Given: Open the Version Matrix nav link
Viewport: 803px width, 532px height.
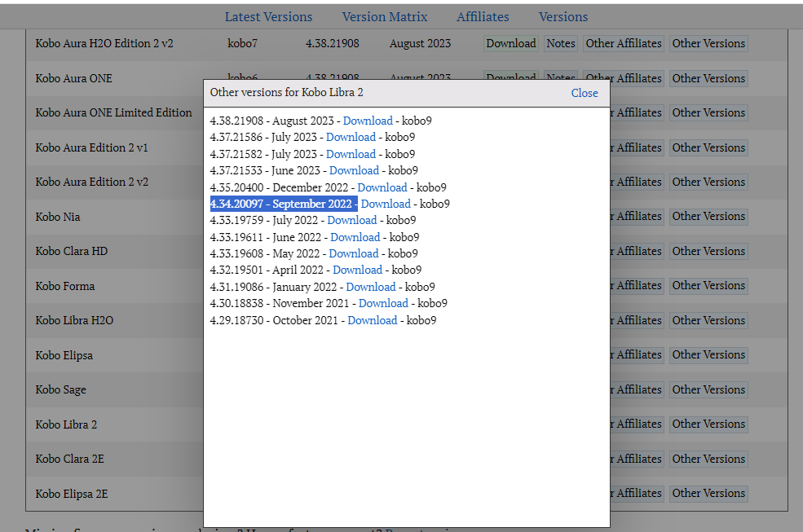Looking at the screenshot, I should tap(385, 17).
